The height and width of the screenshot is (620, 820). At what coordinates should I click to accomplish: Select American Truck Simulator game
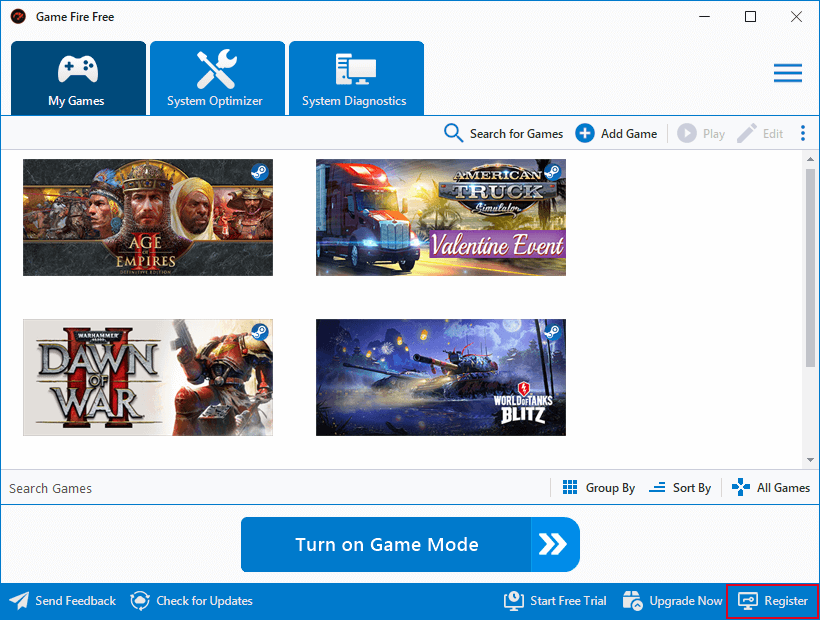pos(441,217)
